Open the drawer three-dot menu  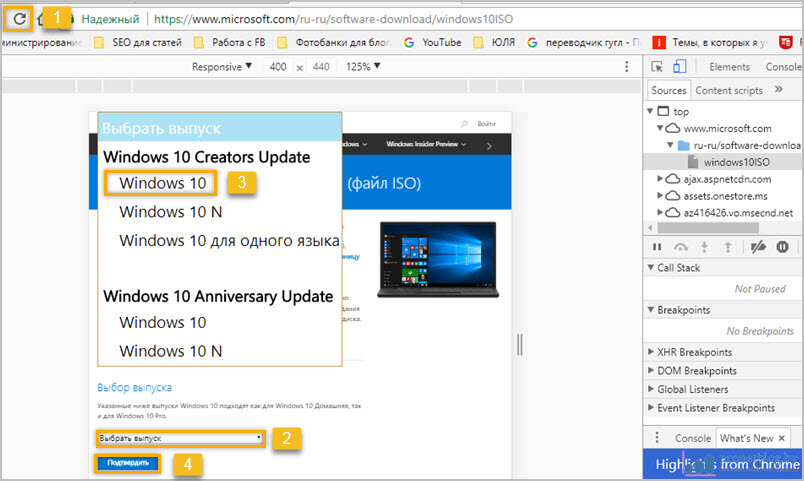pos(657,437)
